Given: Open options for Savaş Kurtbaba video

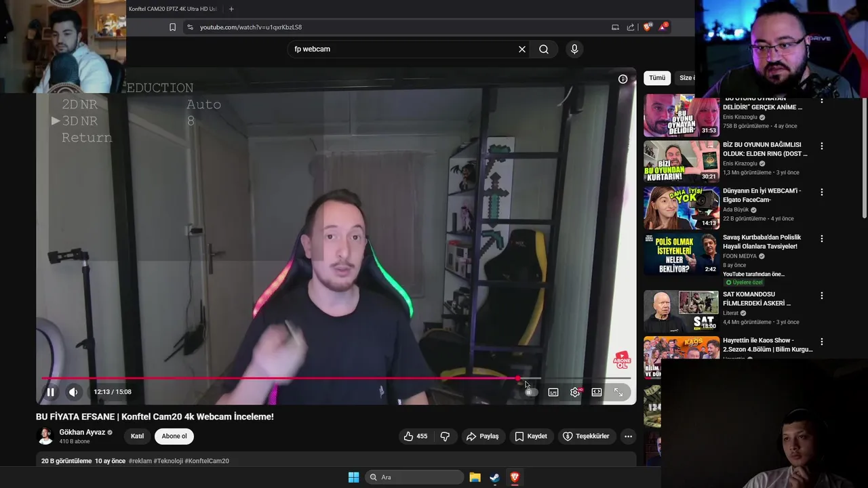Looking at the screenshot, I should coord(822,239).
